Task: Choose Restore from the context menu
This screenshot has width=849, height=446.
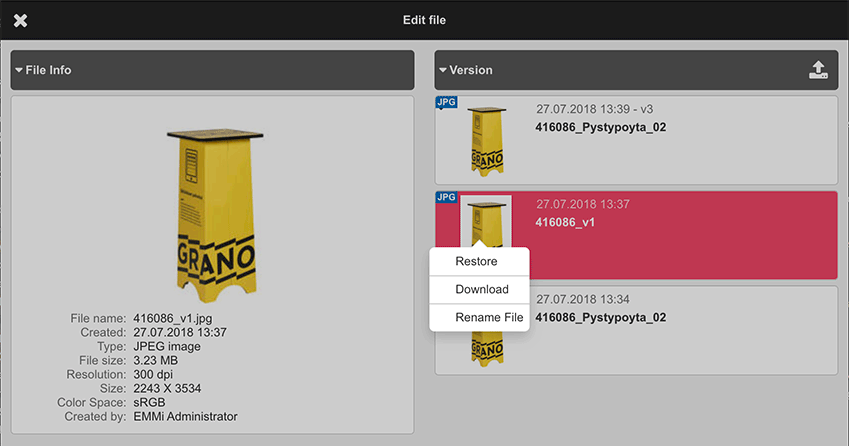Action: [x=479, y=261]
